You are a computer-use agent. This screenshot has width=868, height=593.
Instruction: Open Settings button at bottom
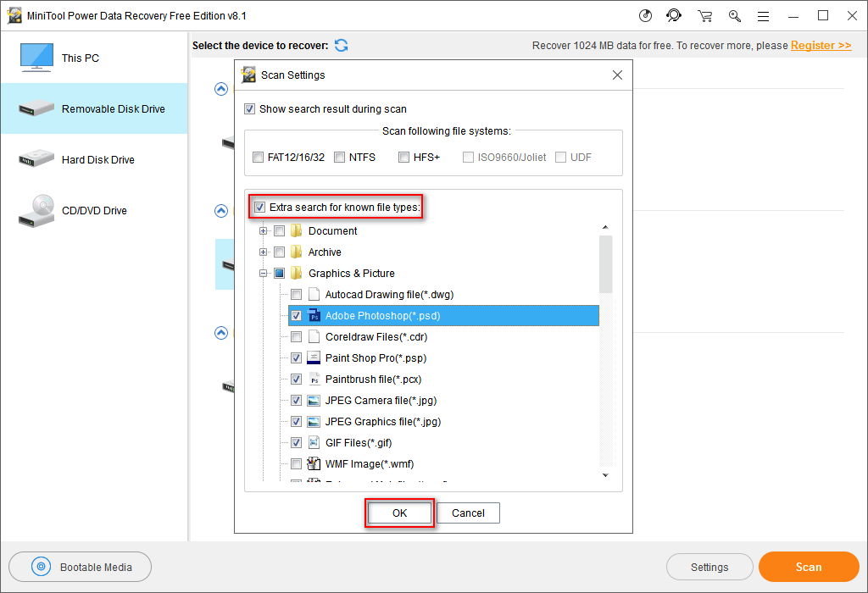click(x=709, y=567)
